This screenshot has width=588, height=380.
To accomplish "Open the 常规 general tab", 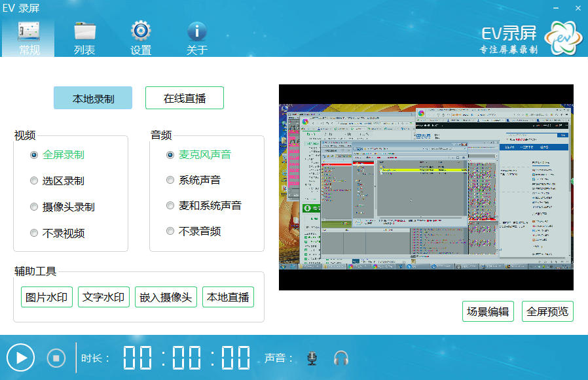I will click(x=29, y=38).
